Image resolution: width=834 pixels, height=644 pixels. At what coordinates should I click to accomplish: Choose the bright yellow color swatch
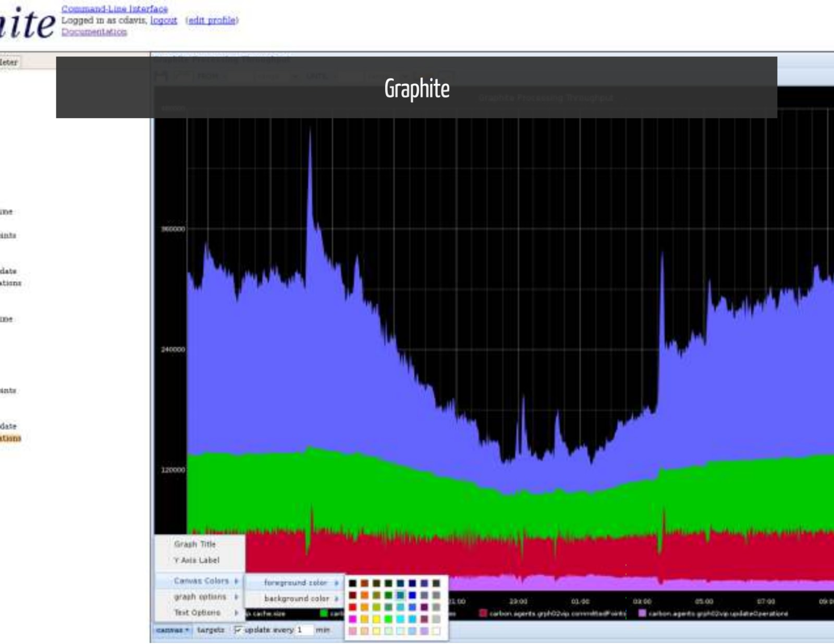[376, 619]
